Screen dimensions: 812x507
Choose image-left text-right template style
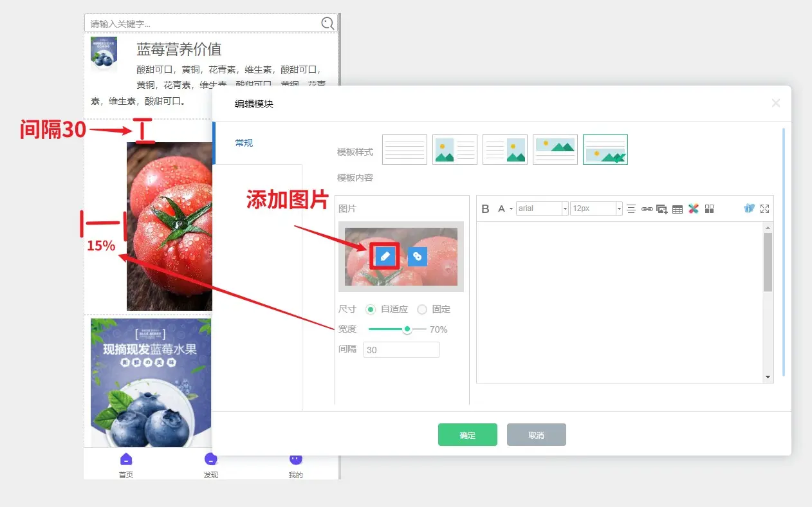455,149
